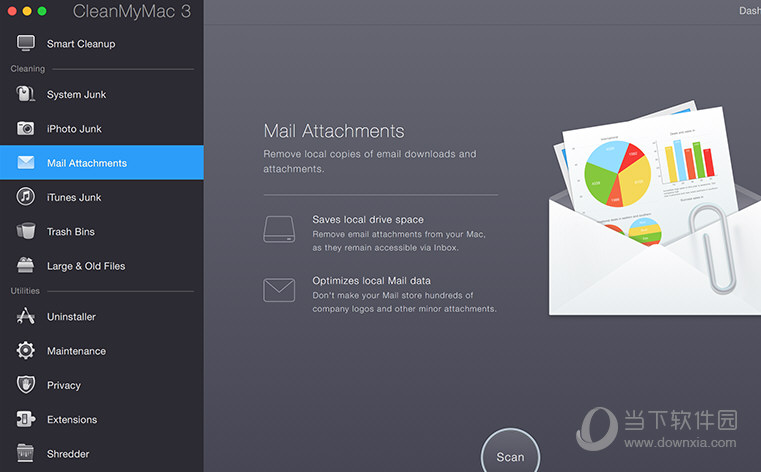Select the Mail Attachments sidebar item
The image size is (761, 472).
coord(102,163)
